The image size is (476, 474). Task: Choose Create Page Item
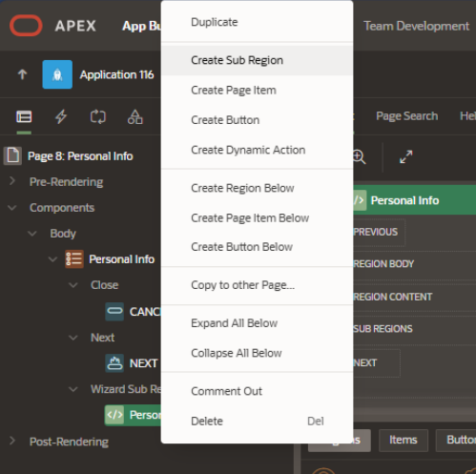[x=257, y=91]
